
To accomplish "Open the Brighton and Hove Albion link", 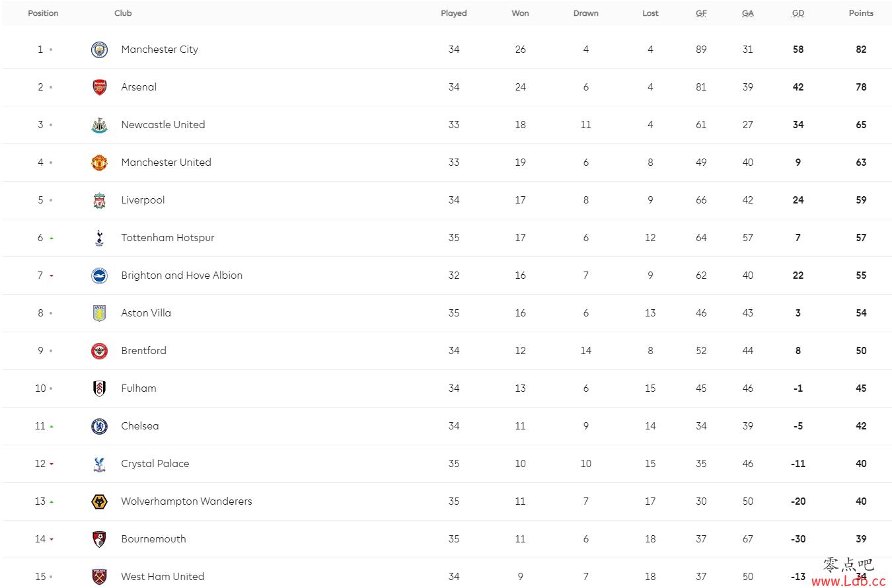I will (x=182, y=276).
